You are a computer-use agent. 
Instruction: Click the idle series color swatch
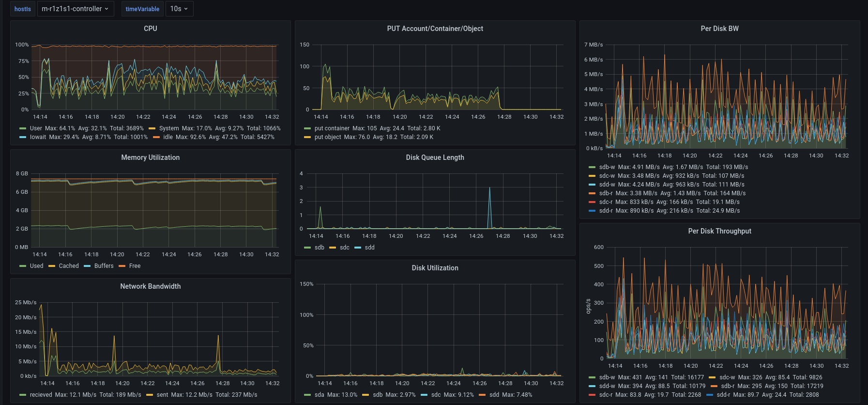(x=156, y=137)
